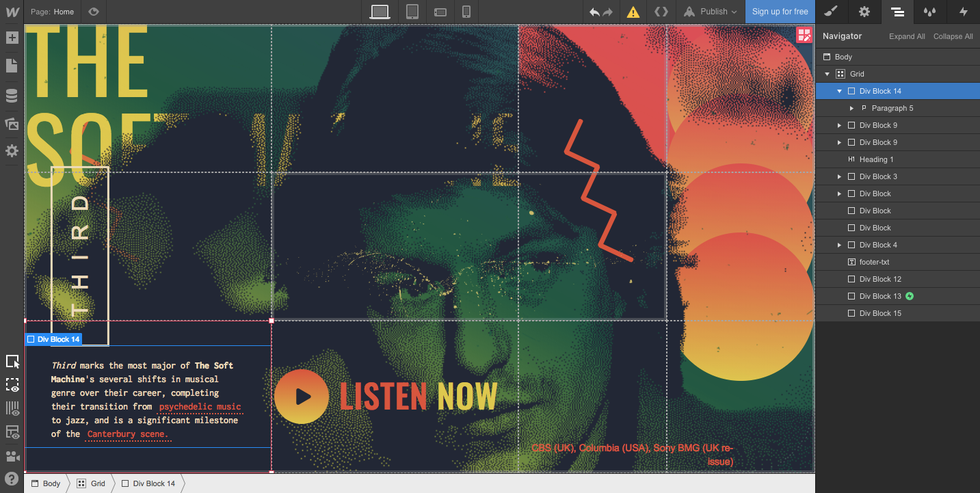Click the CBS (UK), Columbia (USA) footer text
Image resolution: width=980 pixels, height=493 pixels.
click(632, 455)
